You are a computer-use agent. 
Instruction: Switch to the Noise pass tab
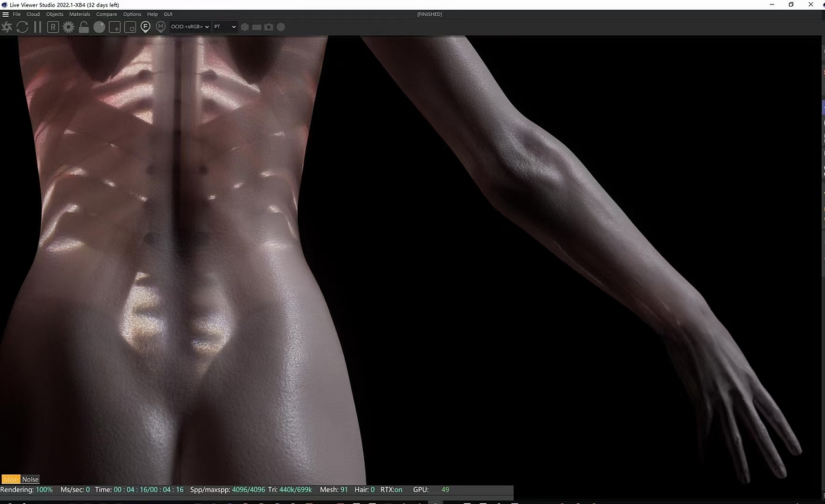pyautogui.click(x=30, y=480)
